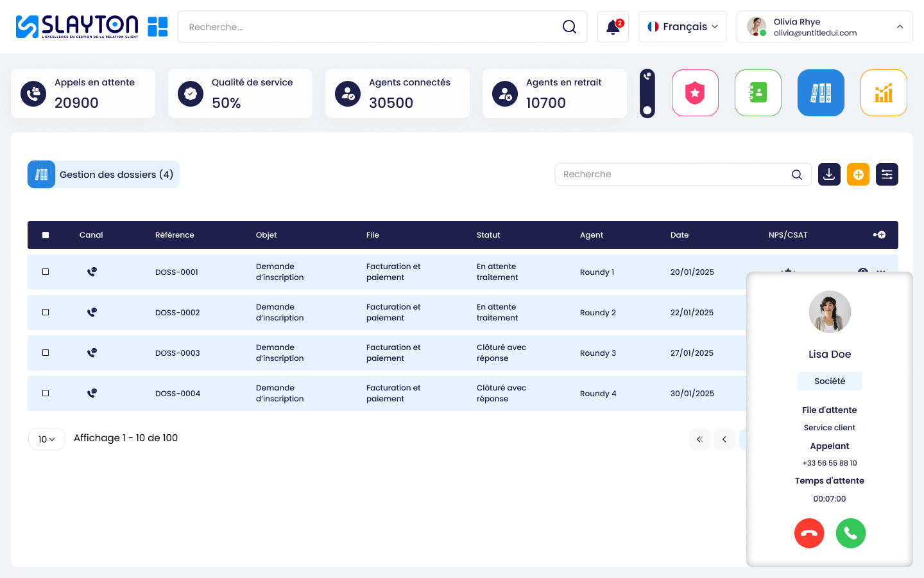
Task: Open the pink shield star module
Action: coord(695,93)
